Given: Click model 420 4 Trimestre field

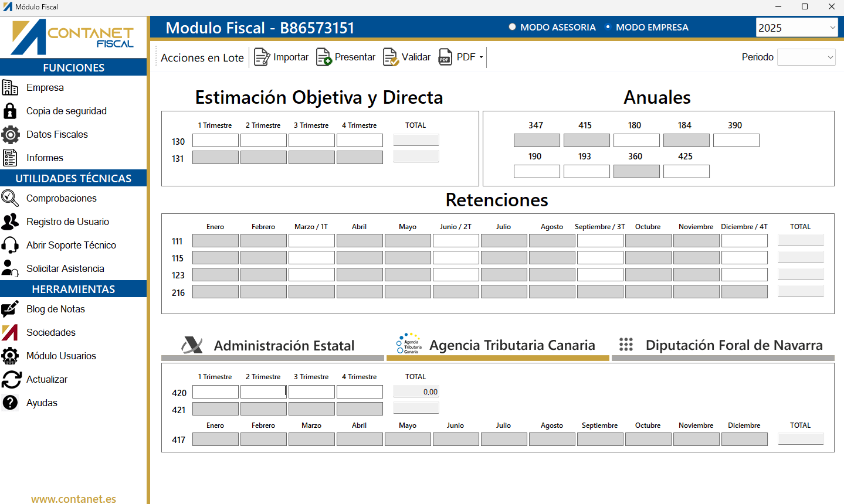Looking at the screenshot, I should (x=360, y=392).
